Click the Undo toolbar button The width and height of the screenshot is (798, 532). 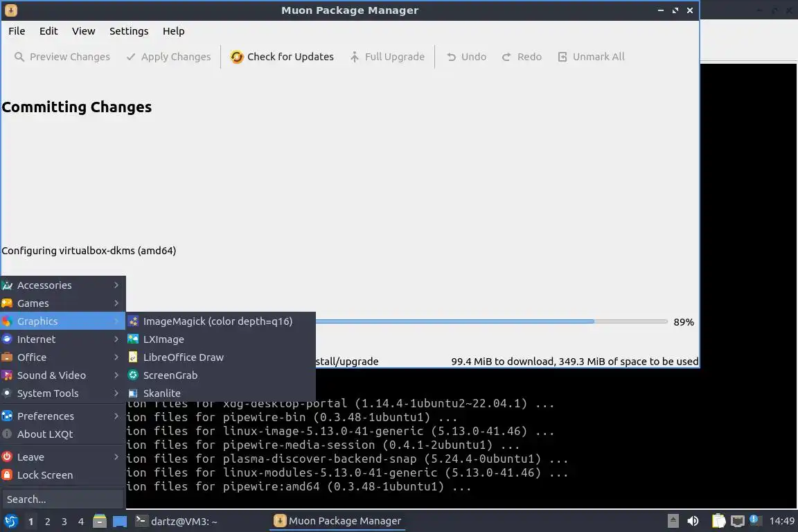click(467, 57)
